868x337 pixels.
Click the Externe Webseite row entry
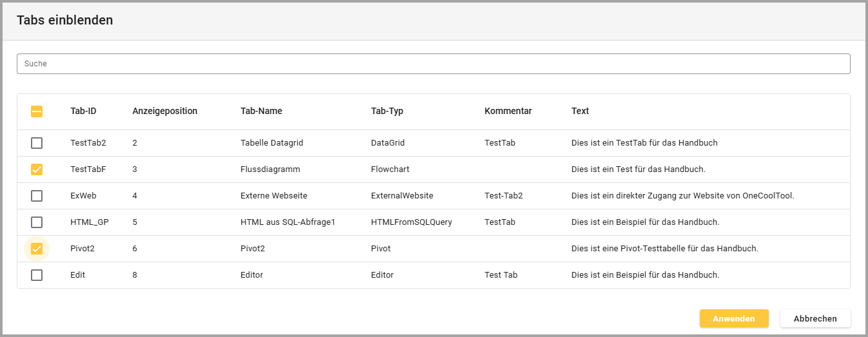pyautogui.click(x=273, y=196)
